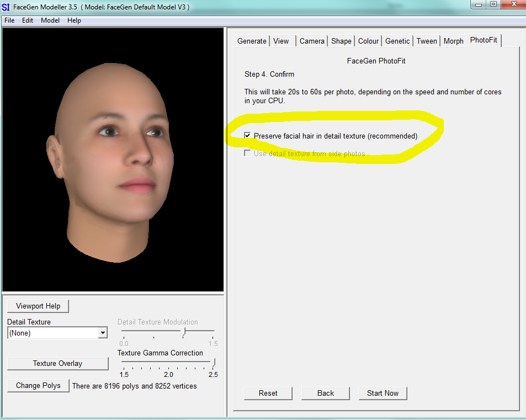Click the Change Polys button

click(38, 385)
